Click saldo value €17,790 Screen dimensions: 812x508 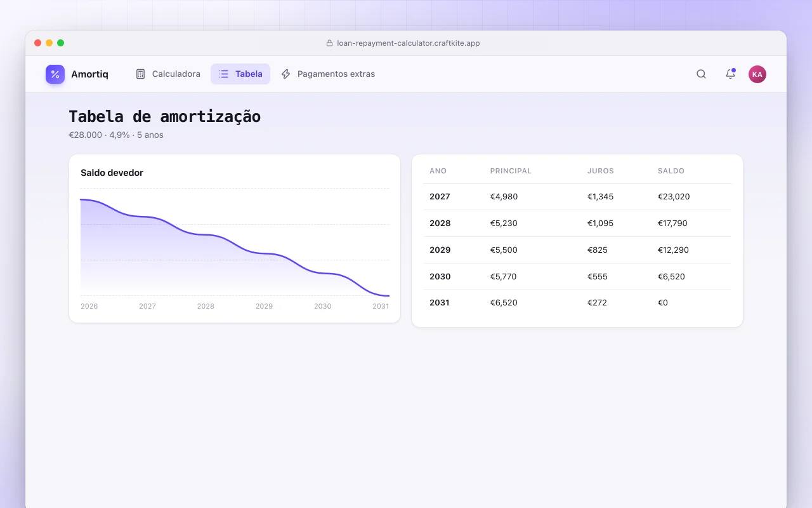click(672, 224)
